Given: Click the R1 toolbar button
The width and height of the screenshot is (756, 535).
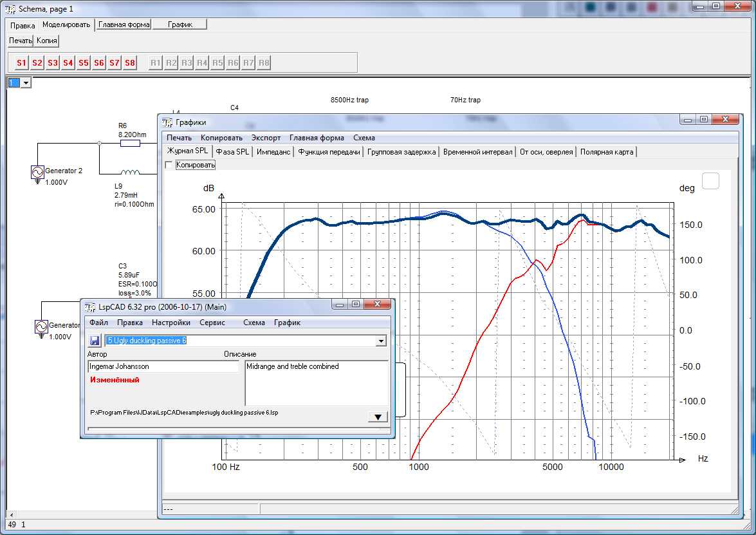Looking at the screenshot, I should (155, 62).
